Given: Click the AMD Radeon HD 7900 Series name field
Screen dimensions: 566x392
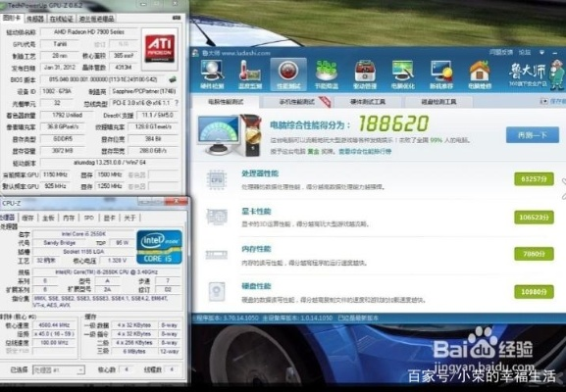Looking at the screenshot, I should 89,32.
